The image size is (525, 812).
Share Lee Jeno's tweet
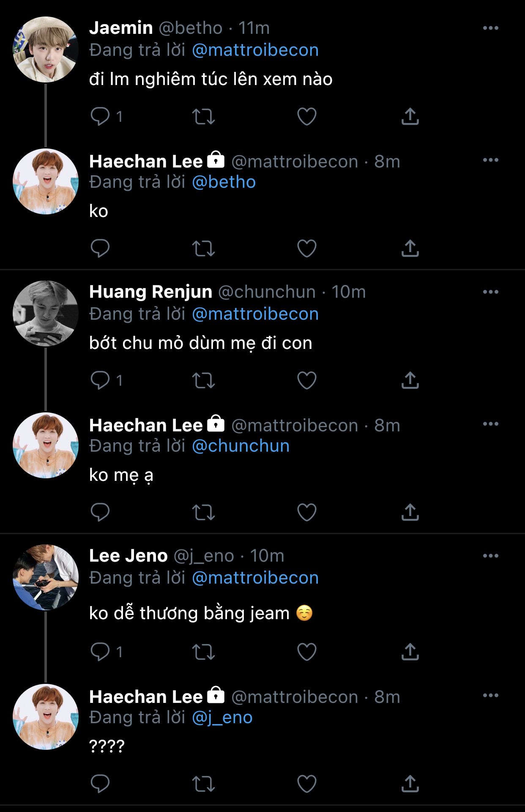click(410, 652)
